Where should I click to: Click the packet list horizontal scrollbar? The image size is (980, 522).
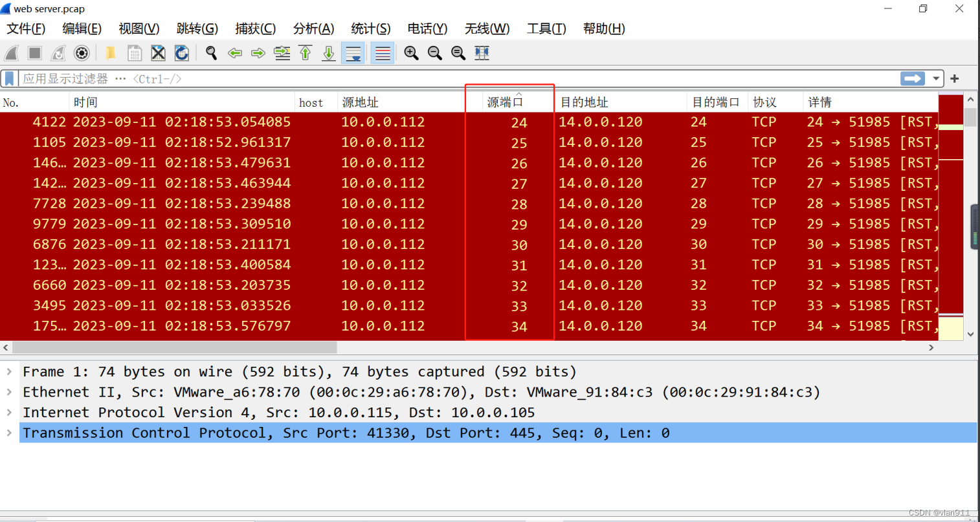pos(175,347)
